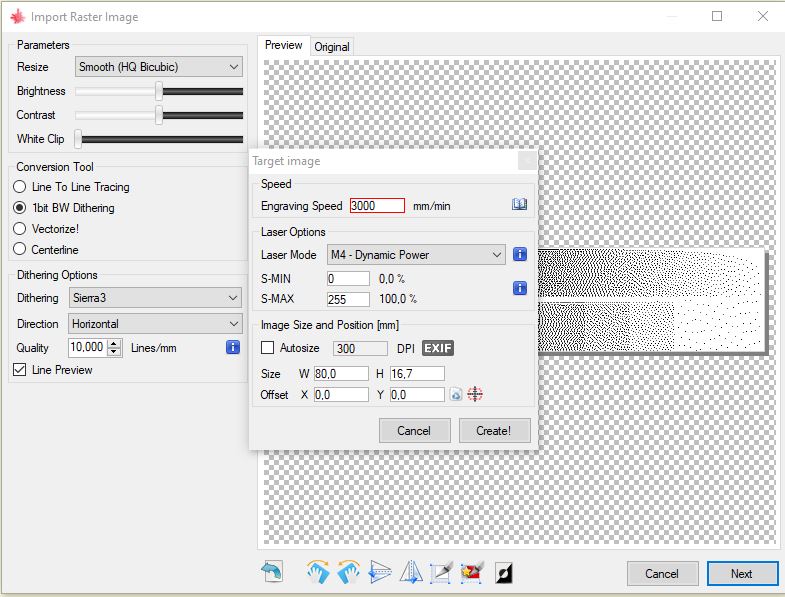Show info for Laser Mode
The height and width of the screenshot is (597, 785).
(520, 254)
